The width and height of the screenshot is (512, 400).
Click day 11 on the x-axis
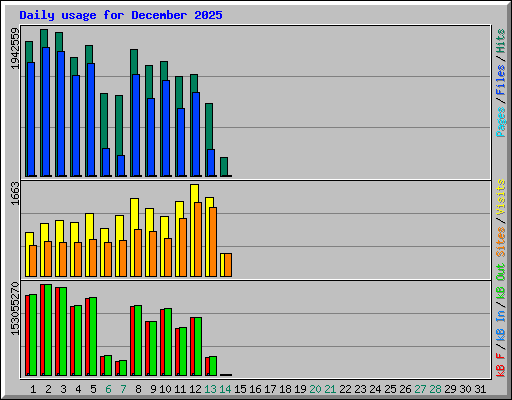[x=180, y=389]
